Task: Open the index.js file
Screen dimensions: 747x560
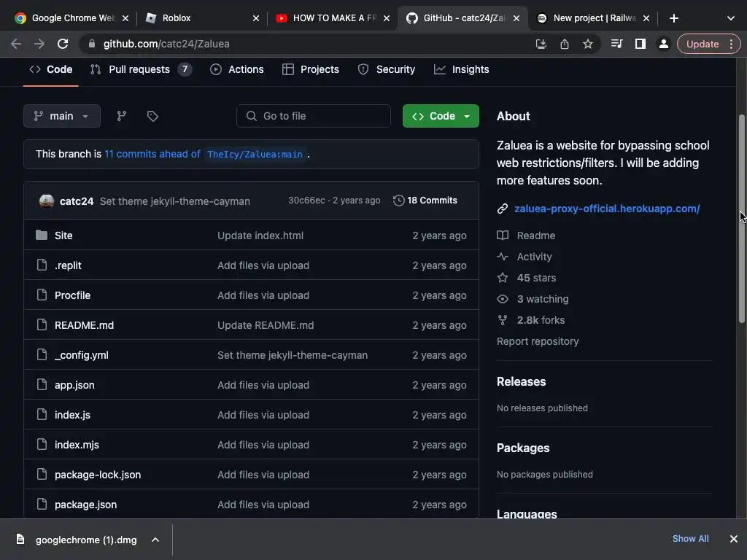Action: point(72,415)
